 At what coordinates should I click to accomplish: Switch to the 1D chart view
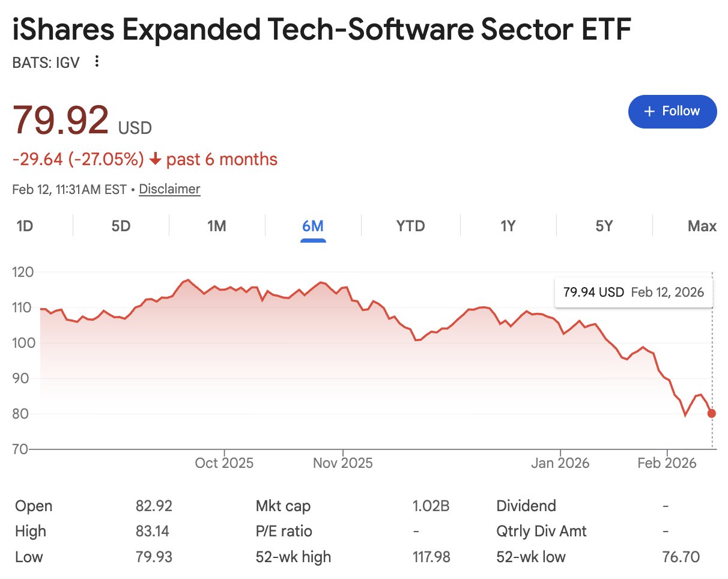click(x=23, y=226)
